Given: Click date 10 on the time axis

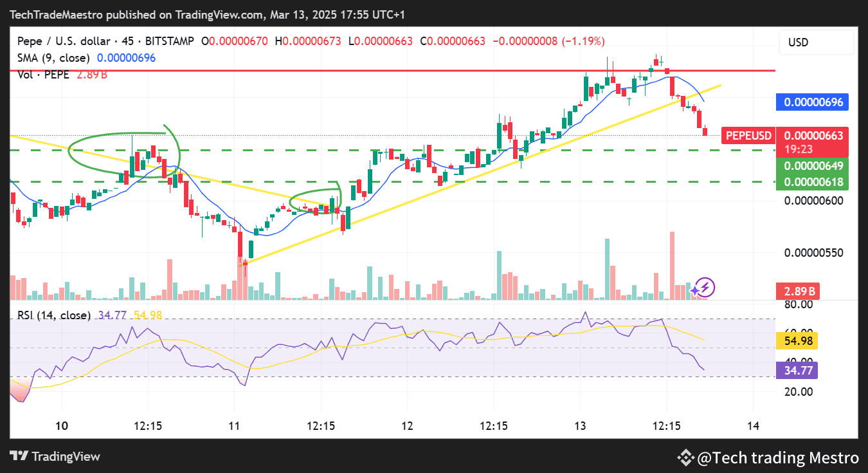Looking at the screenshot, I should tap(62, 426).
